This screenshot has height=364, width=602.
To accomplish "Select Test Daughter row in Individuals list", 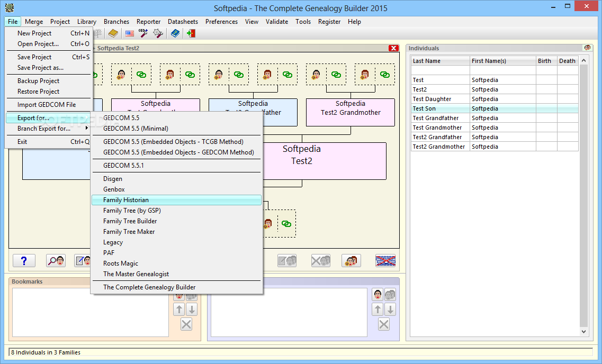I will 495,99.
